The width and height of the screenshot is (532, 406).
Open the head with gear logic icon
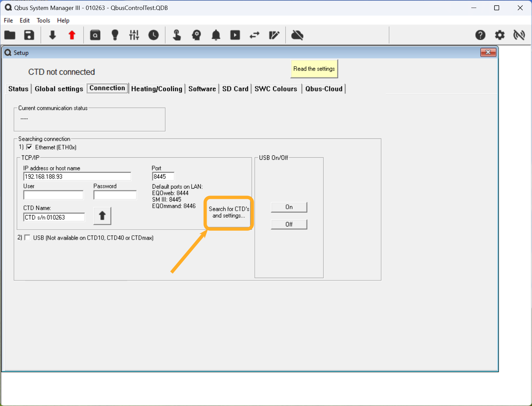coord(196,35)
